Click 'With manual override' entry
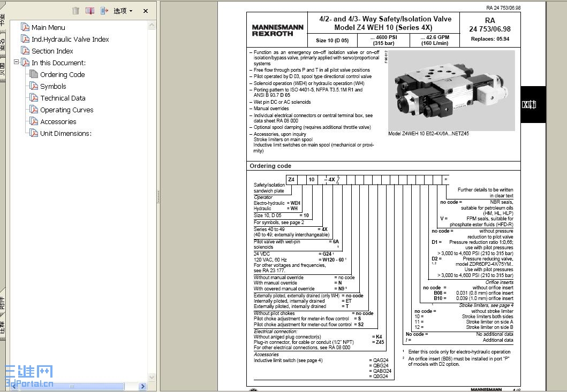The width and height of the screenshot is (567, 392). (x=275, y=283)
